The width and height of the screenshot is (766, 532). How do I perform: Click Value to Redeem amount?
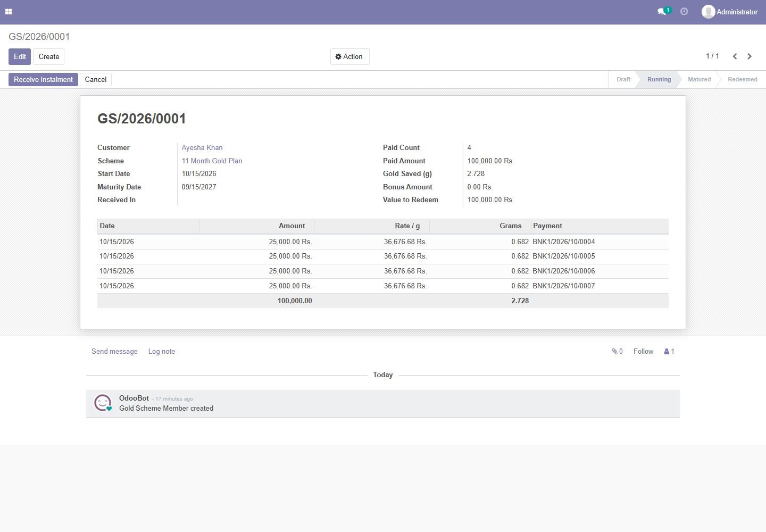coord(490,200)
